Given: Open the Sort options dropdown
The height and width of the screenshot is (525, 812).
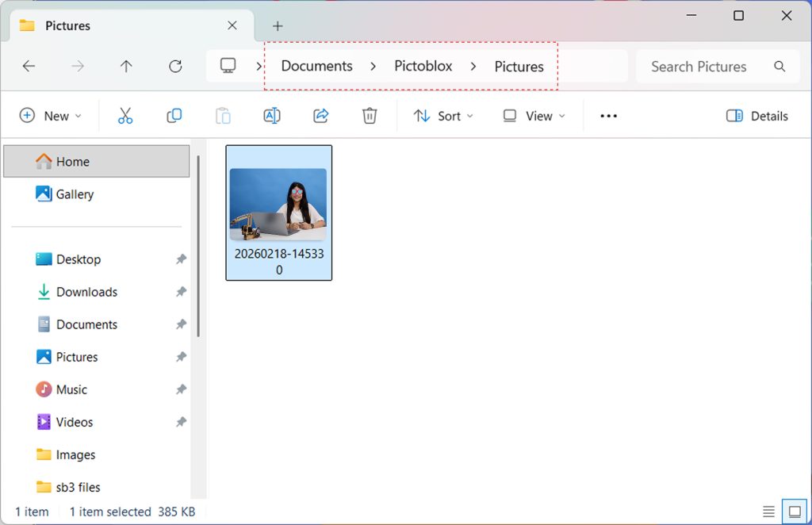Looking at the screenshot, I should [x=442, y=116].
